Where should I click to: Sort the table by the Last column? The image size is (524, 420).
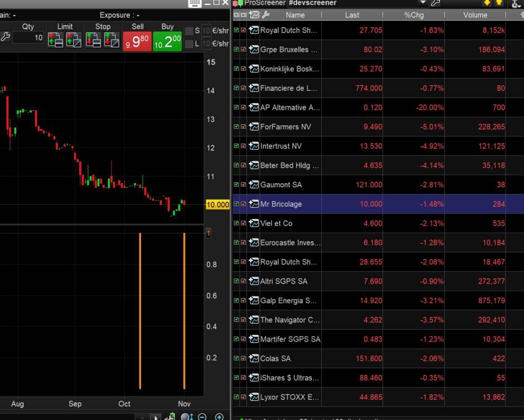[352, 15]
